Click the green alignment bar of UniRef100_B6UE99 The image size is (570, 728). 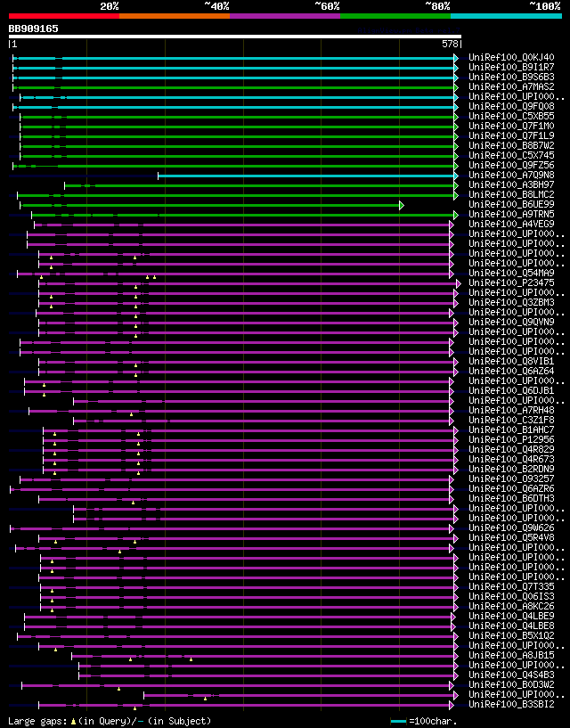pos(210,205)
